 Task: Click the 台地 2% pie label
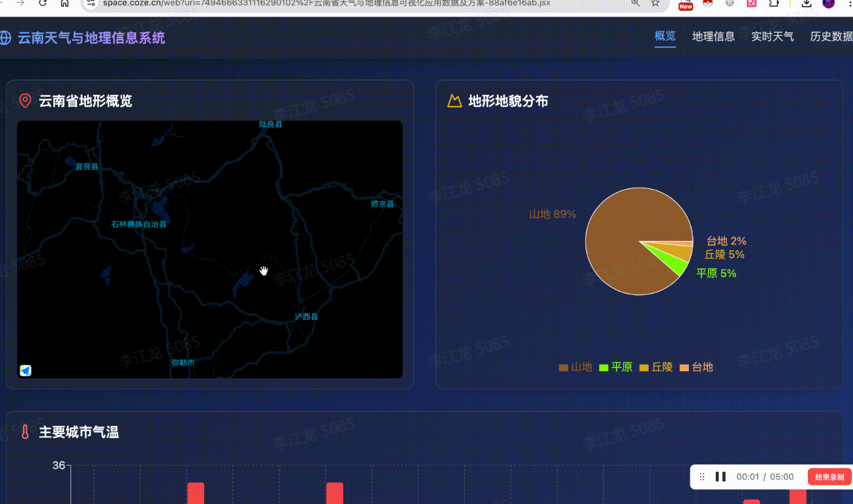coord(726,241)
